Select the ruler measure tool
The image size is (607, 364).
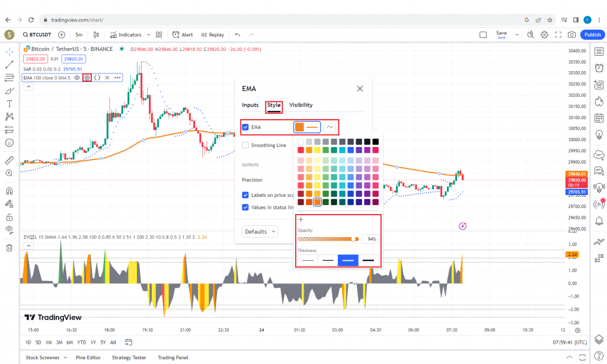(x=9, y=160)
